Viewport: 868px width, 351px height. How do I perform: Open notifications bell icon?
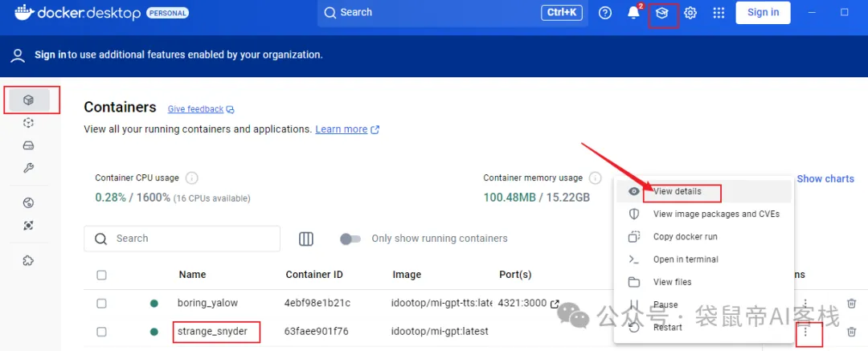click(x=633, y=13)
